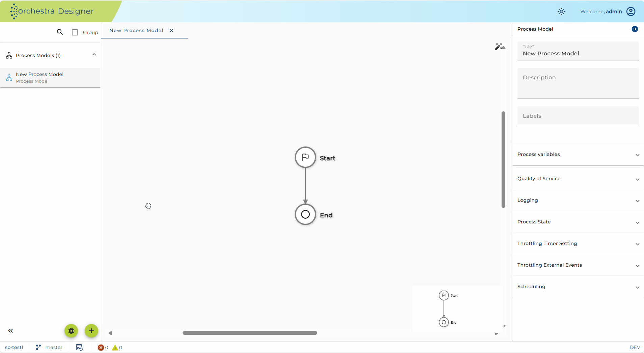Open the admin user profile icon
Screen dimensions: 644x353
click(631, 11)
